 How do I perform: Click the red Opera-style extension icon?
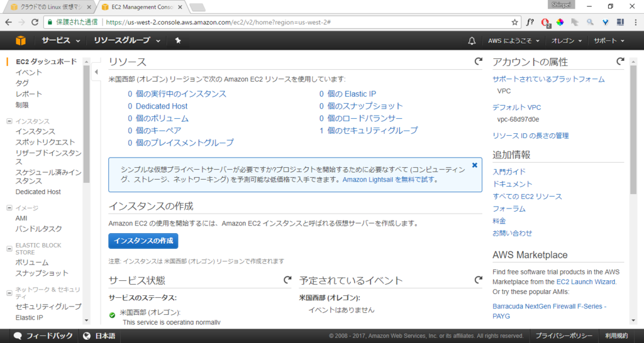(545, 23)
